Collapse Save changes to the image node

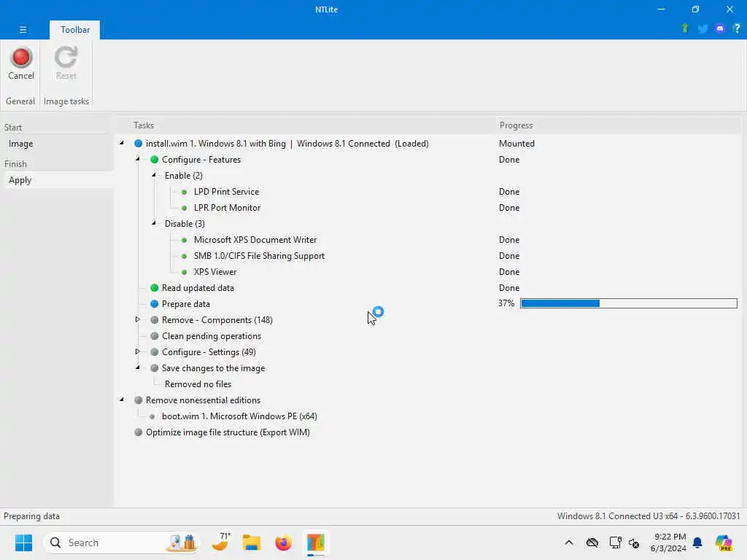tap(138, 367)
